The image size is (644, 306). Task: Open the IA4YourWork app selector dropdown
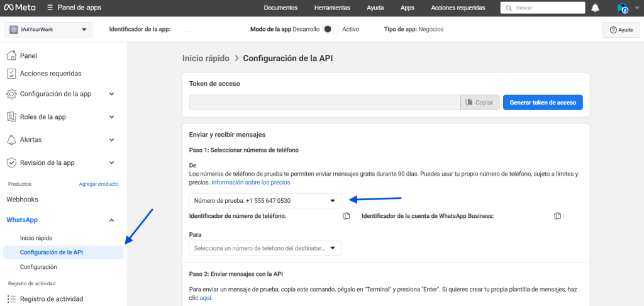coord(48,30)
